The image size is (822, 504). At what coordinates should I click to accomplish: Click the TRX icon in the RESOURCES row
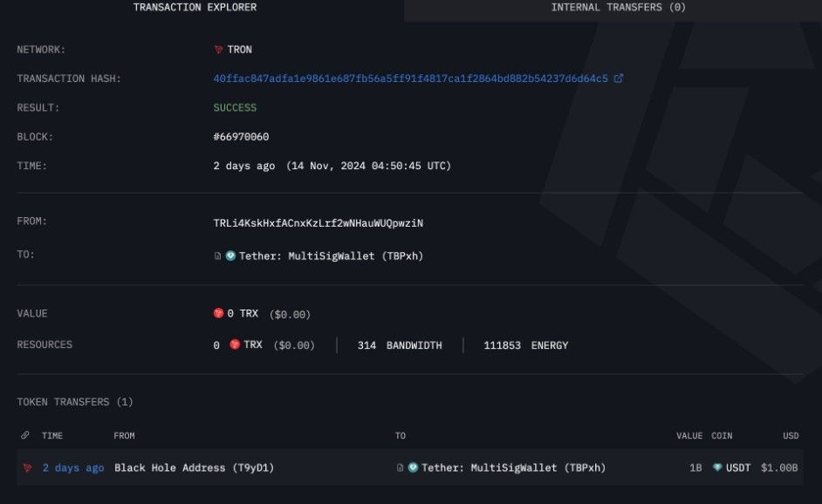pyautogui.click(x=235, y=344)
